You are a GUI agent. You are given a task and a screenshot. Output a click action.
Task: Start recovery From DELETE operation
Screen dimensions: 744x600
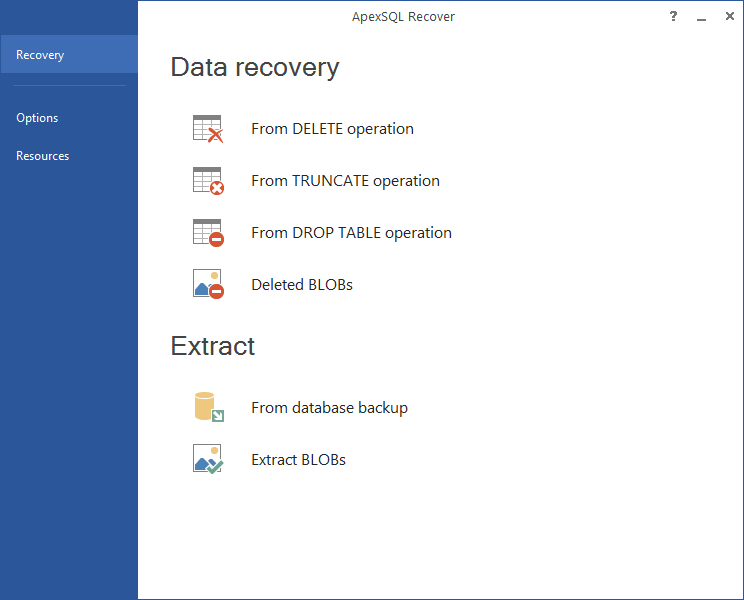click(x=332, y=129)
